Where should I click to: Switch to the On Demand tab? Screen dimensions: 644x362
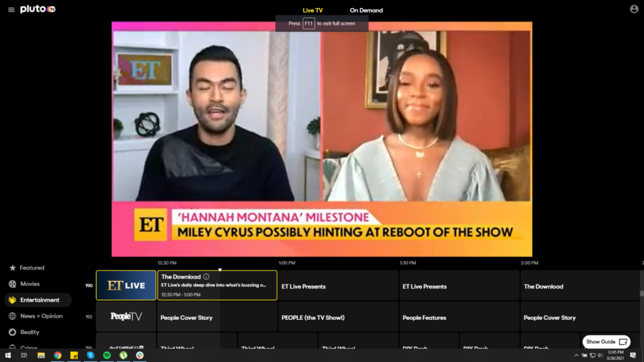(366, 10)
